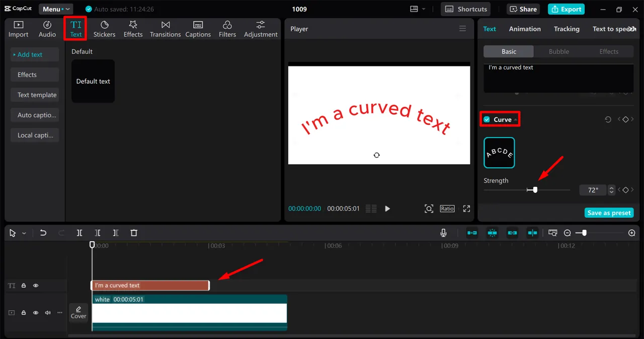Click the Undo arrow in timeline toolbar
This screenshot has width=644, height=339.
[x=43, y=233]
